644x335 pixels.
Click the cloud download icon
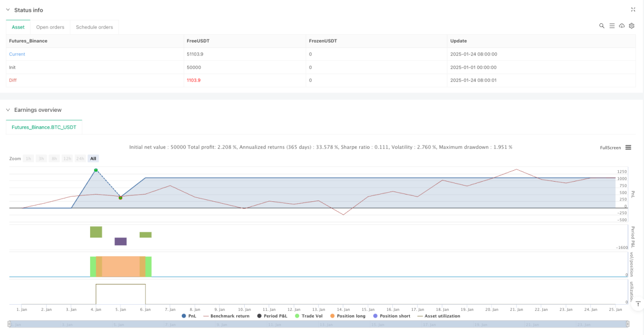(x=622, y=26)
